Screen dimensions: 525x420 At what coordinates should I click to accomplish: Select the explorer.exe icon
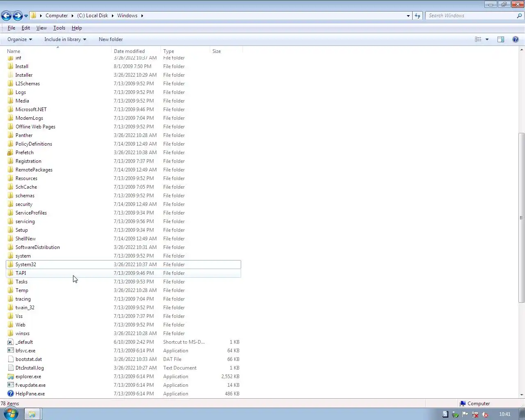[x=11, y=377]
